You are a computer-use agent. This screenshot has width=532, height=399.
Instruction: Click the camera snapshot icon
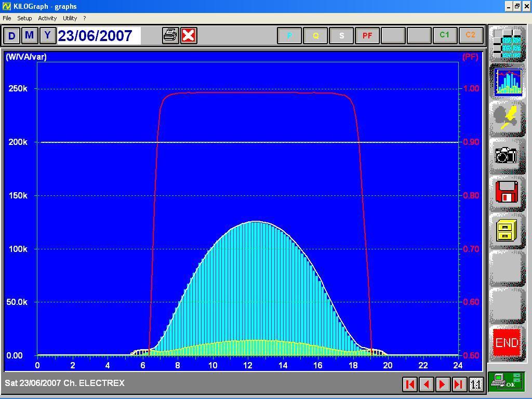point(507,156)
